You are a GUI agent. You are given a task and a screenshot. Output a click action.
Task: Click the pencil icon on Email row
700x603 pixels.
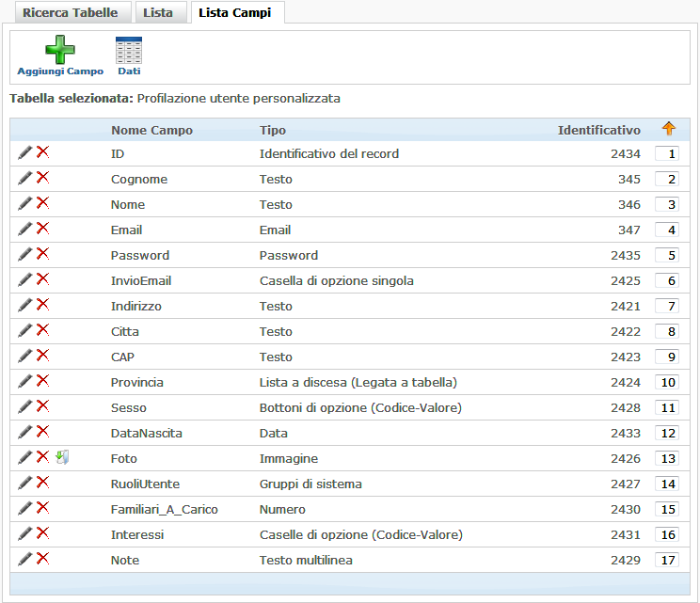pos(25,229)
